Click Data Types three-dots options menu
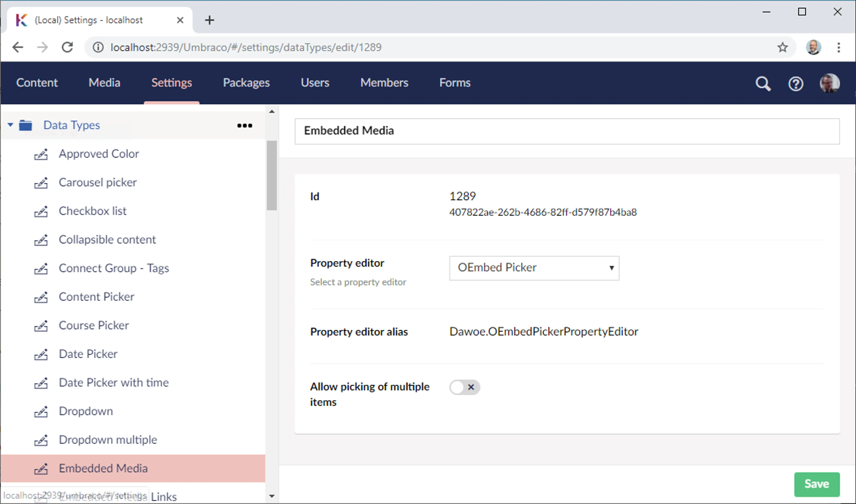The width and height of the screenshot is (856, 504). 245,126
